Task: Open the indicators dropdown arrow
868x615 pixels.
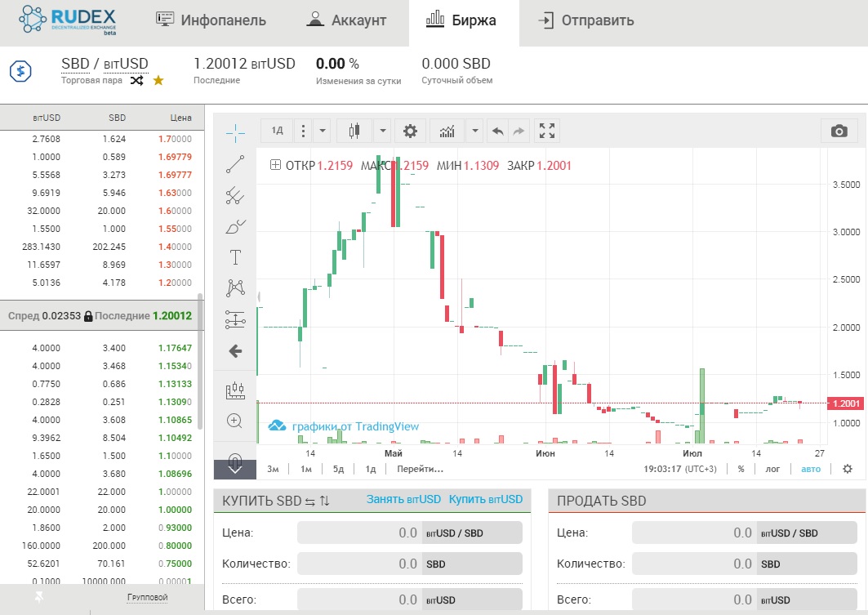Action: tap(475, 131)
